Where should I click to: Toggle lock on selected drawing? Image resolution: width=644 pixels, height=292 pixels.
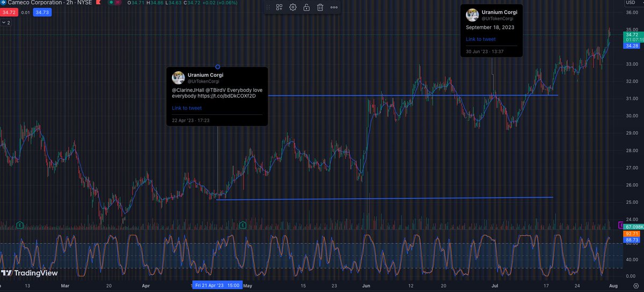[306, 8]
